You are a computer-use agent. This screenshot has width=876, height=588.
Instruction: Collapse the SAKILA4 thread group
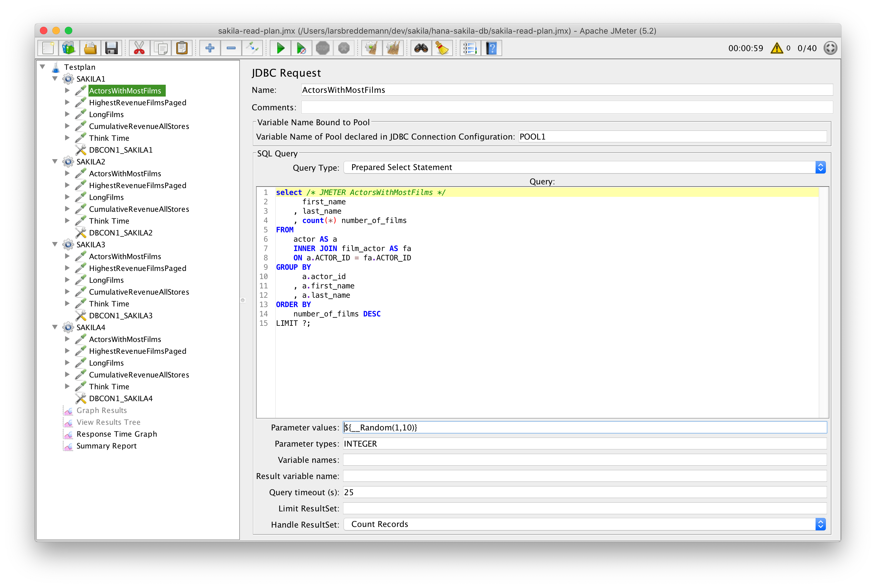click(55, 327)
